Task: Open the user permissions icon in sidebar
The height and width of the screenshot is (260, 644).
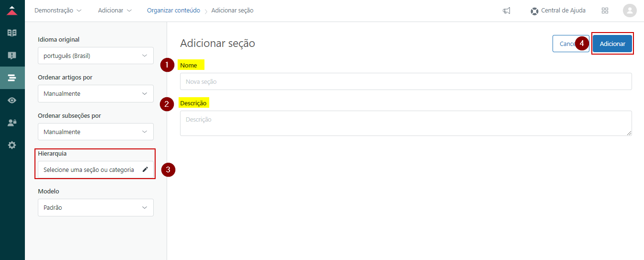Action: pyautogui.click(x=12, y=123)
